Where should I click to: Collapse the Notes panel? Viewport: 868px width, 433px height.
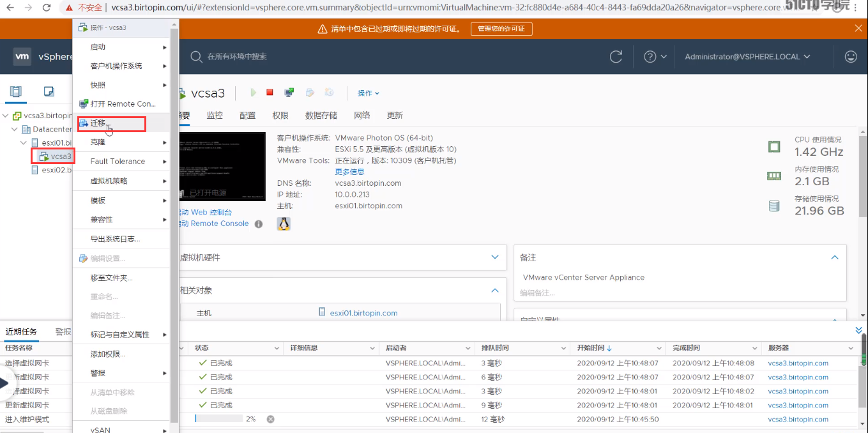(x=835, y=257)
